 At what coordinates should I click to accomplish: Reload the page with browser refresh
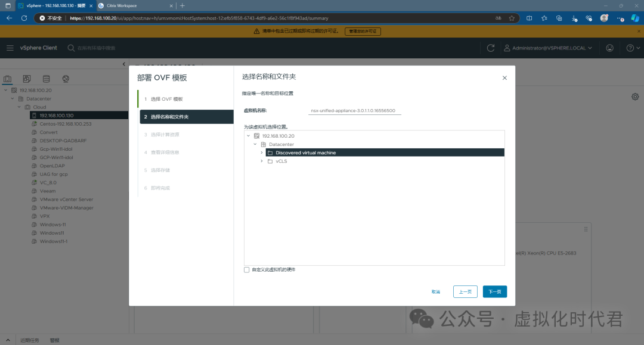click(x=24, y=18)
